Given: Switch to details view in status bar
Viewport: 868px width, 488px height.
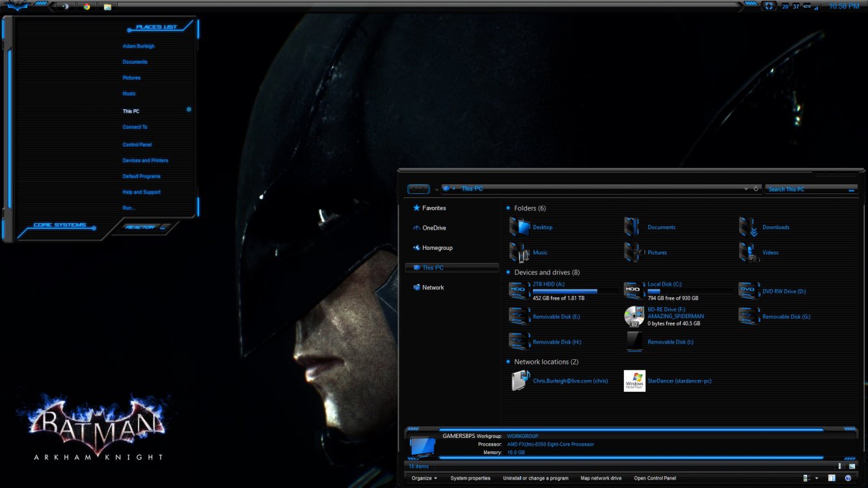Looking at the screenshot, I should (x=842, y=466).
